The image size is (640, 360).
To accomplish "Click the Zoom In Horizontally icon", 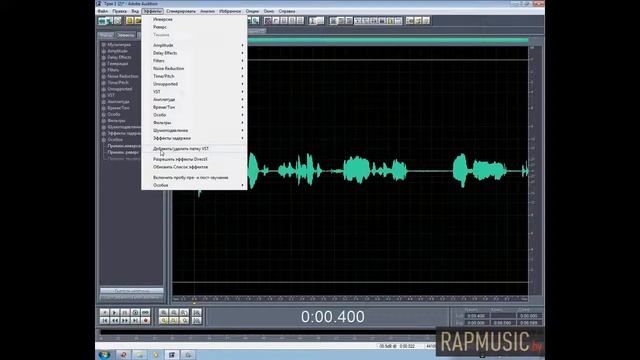I will pyautogui.click(x=164, y=313).
